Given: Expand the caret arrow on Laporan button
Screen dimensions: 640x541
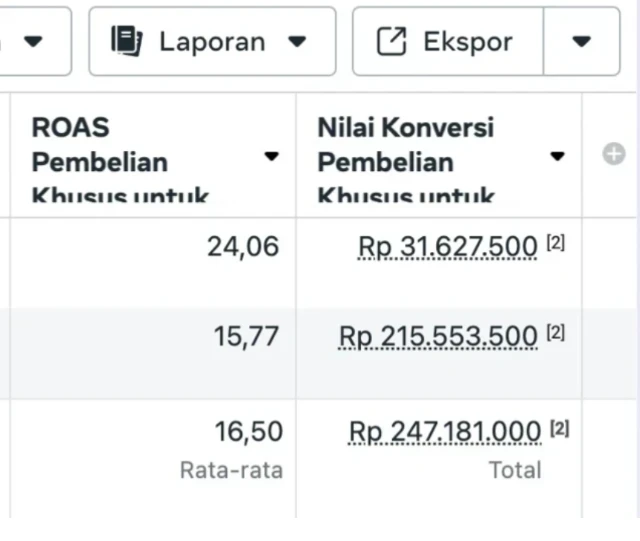Looking at the screenshot, I should coord(297,41).
